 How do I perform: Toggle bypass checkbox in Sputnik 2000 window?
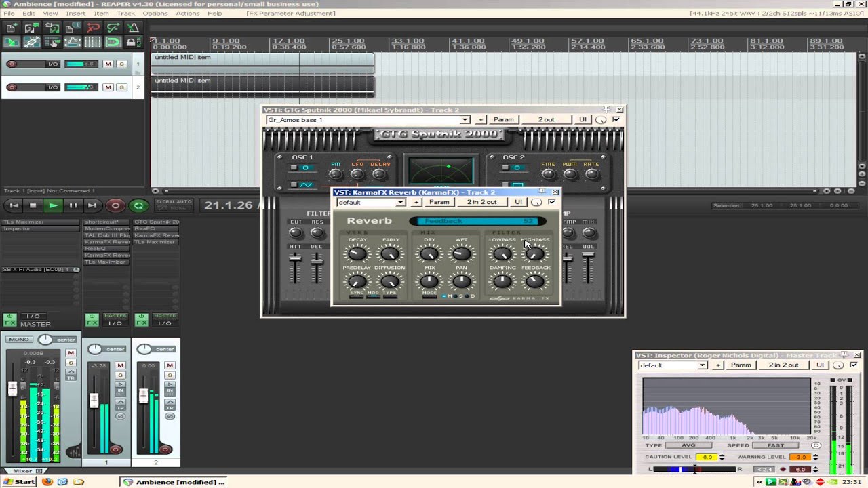click(616, 119)
